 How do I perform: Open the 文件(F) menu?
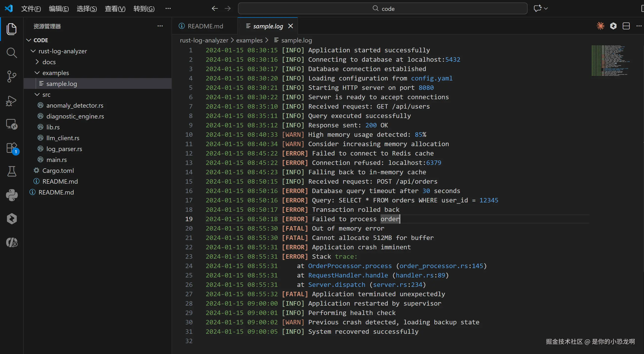pos(31,9)
